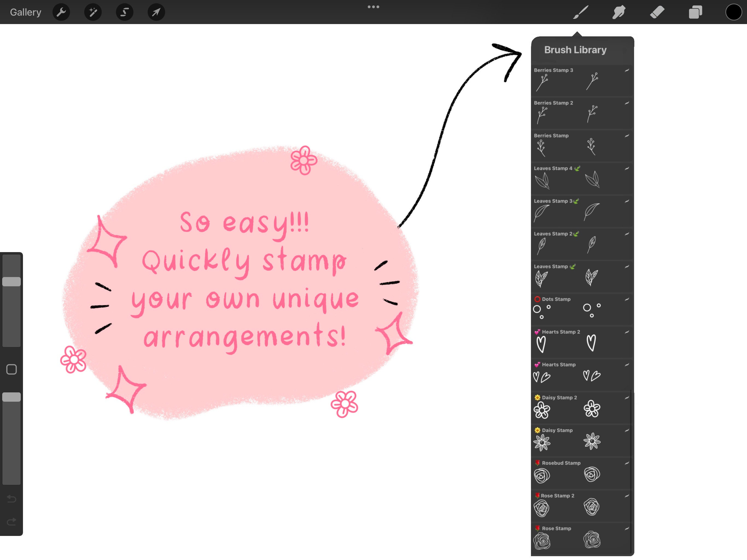Screen dimensions: 747x560
Task: Adjust the brush opacity slider
Action: 11,397
